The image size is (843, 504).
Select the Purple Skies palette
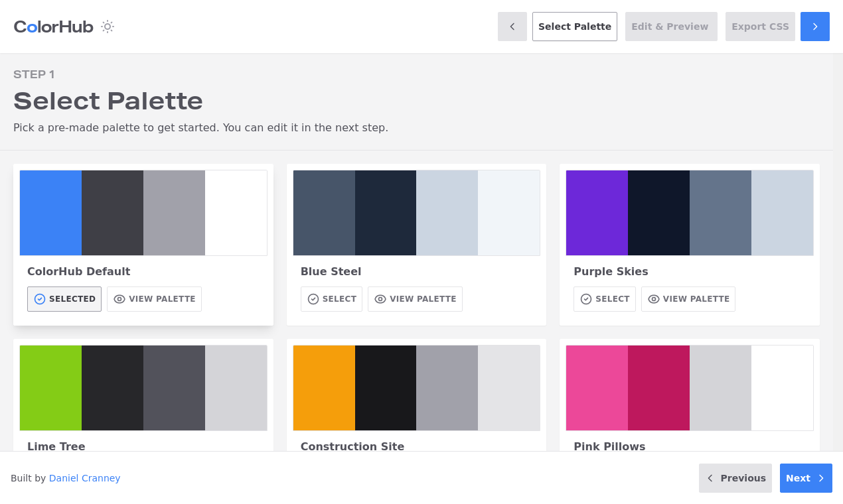(604, 299)
